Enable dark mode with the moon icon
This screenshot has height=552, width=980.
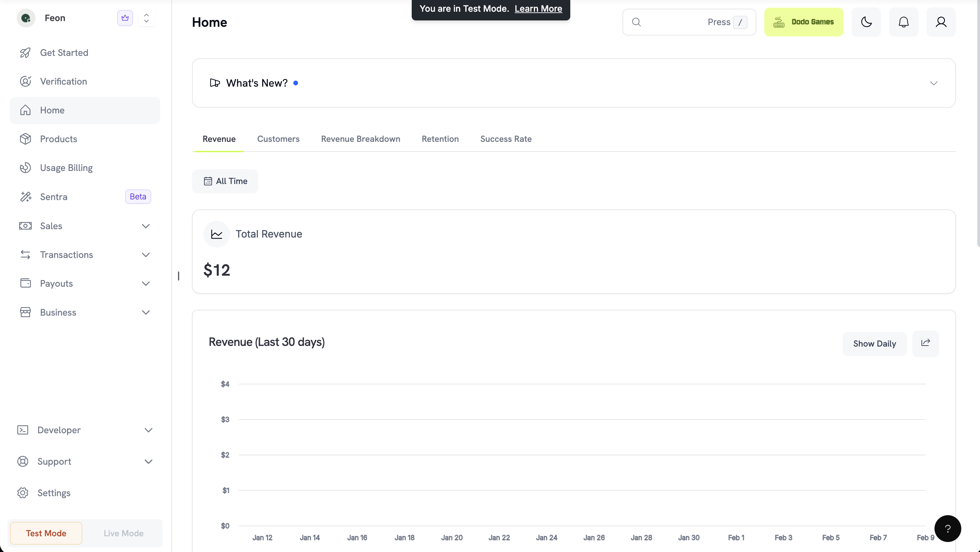pyautogui.click(x=866, y=22)
